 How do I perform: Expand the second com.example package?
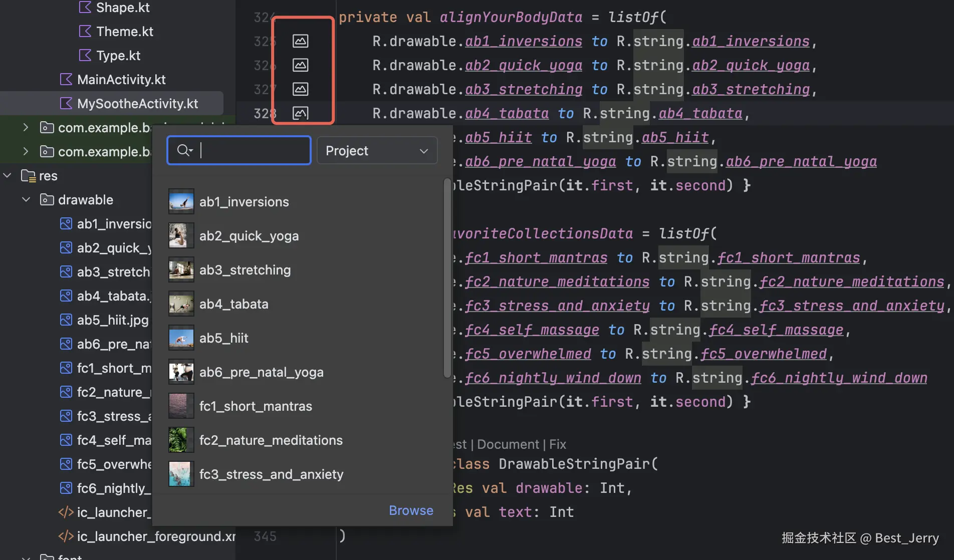26,152
